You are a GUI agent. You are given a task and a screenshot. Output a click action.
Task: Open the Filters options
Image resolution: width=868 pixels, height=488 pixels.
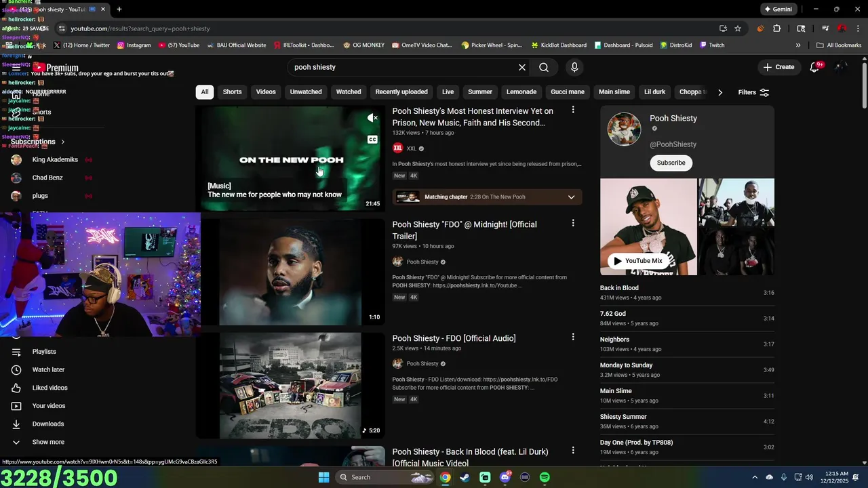753,92
